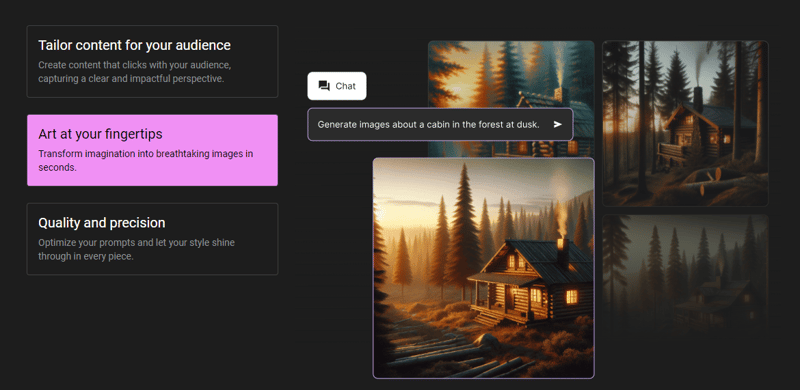The height and width of the screenshot is (390, 800).
Task: Click the Chat button
Action: (337, 86)
